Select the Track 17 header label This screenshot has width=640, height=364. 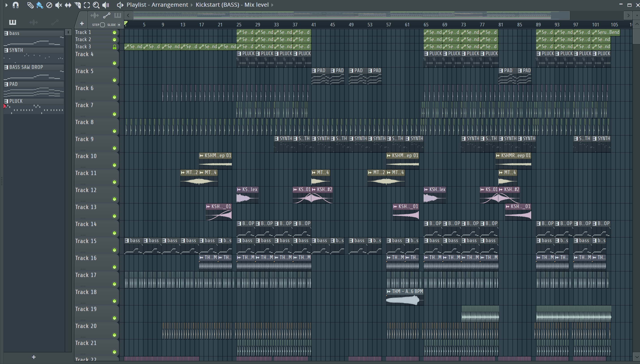click(86, 275)
